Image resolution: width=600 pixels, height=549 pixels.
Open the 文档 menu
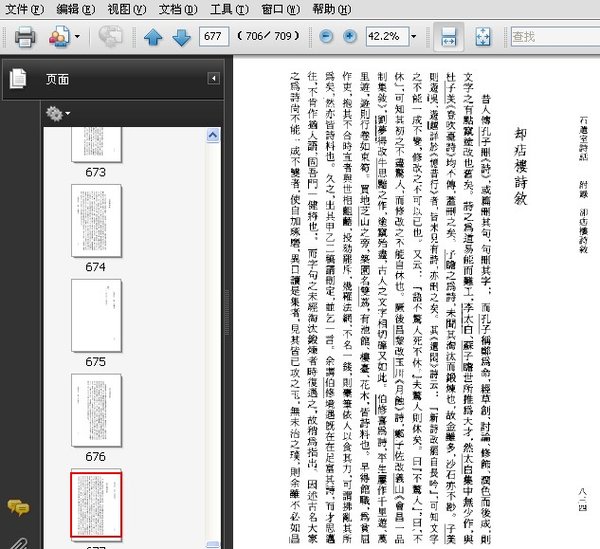point(178,9)
